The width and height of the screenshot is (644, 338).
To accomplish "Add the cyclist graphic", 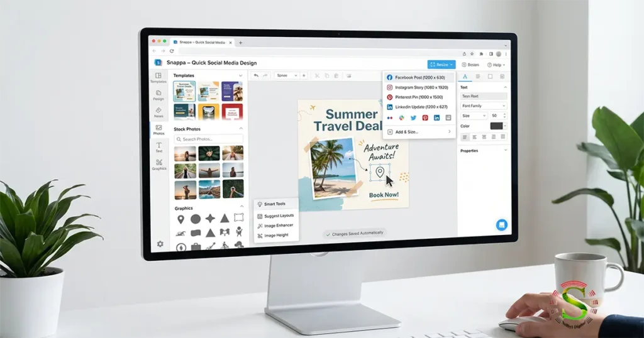I will [225, 246].
